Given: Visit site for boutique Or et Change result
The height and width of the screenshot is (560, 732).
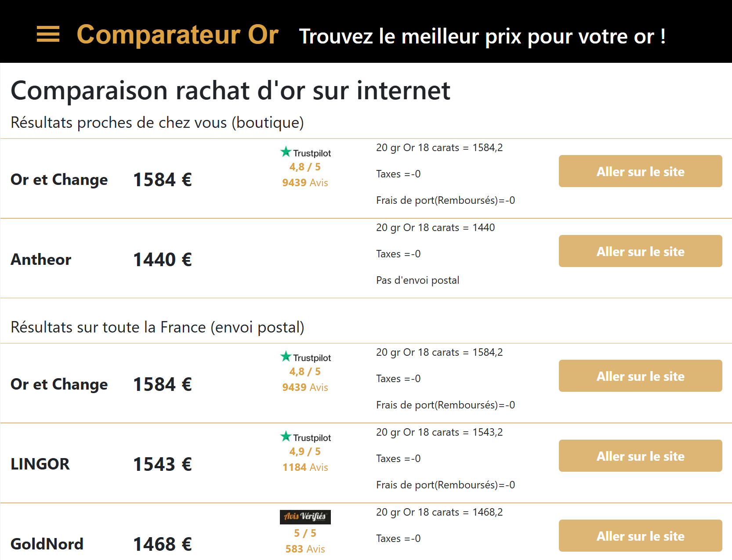Looking at the screenshot, I should pos(640,171).
